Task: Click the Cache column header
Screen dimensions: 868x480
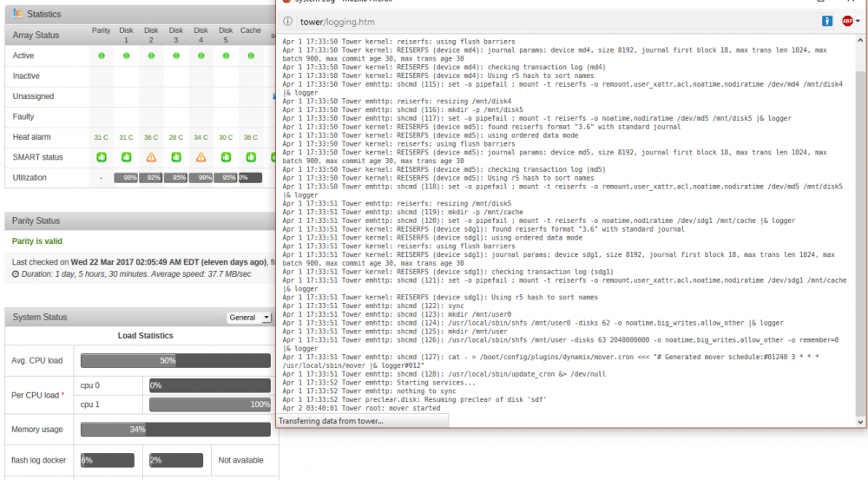Action: tap(251, 30)
